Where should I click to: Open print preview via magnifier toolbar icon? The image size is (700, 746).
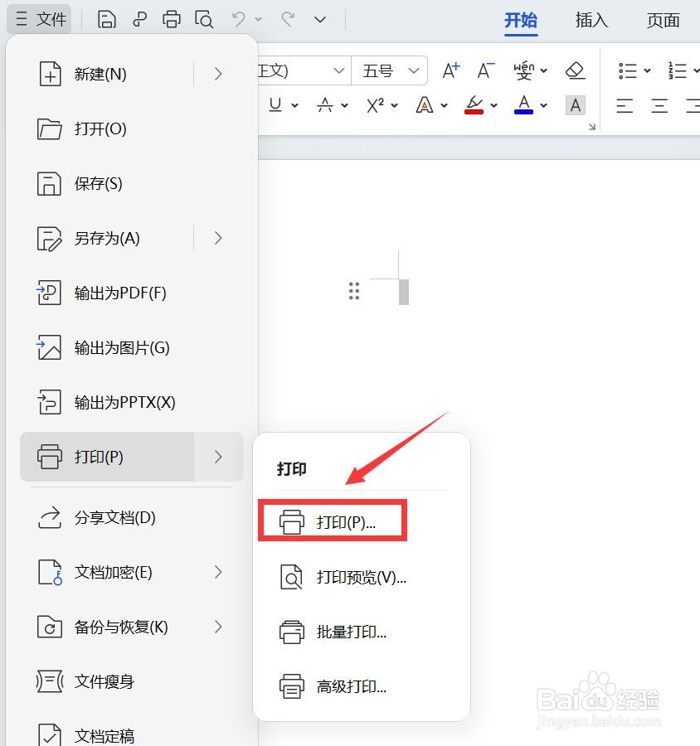pos(204,18)
